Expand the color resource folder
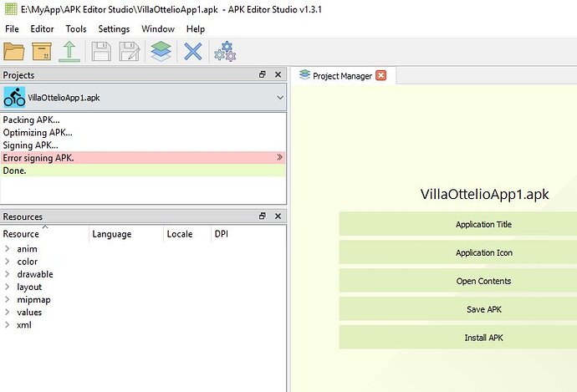The width and height of the screenshot is (577, 392). coord(7,261)
